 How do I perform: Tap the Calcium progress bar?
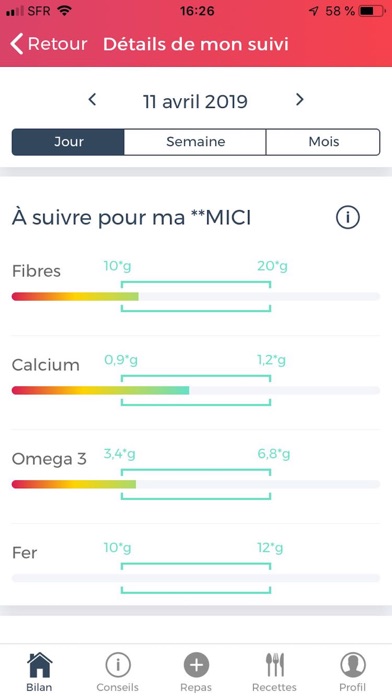click(x=196, y=391)
